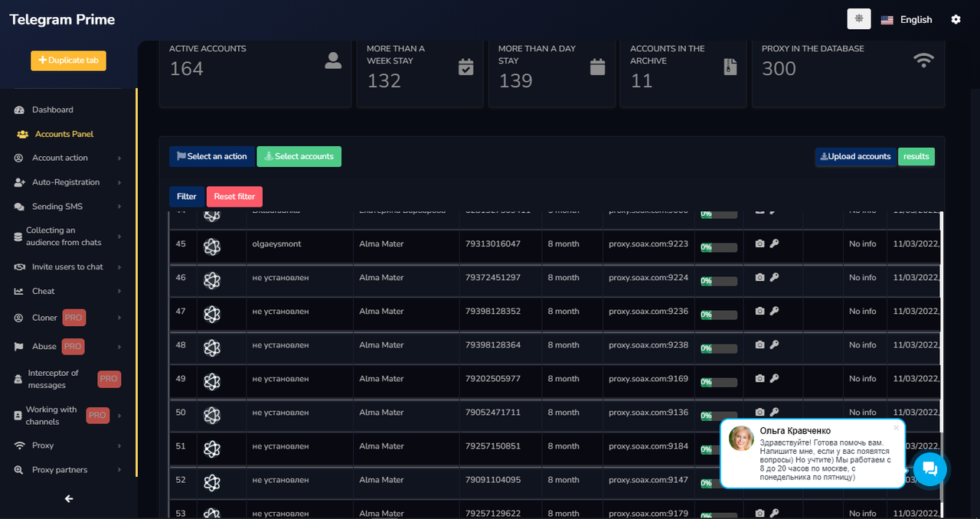Close Ольга Кравченко chat popup
The height and width of the screenshot is (519, 980).
click(x=896, y=428)
